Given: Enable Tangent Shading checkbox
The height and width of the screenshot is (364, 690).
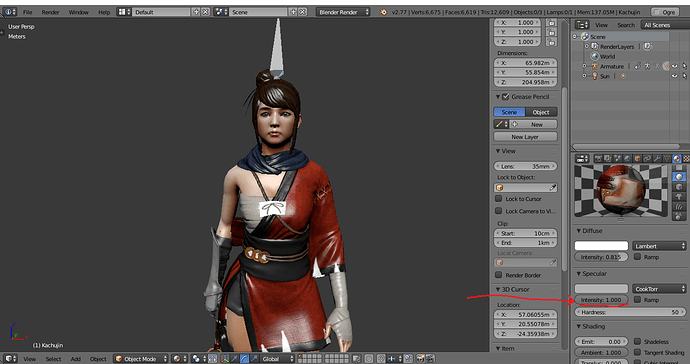Looking at the screenshot, I should point(637,352).
